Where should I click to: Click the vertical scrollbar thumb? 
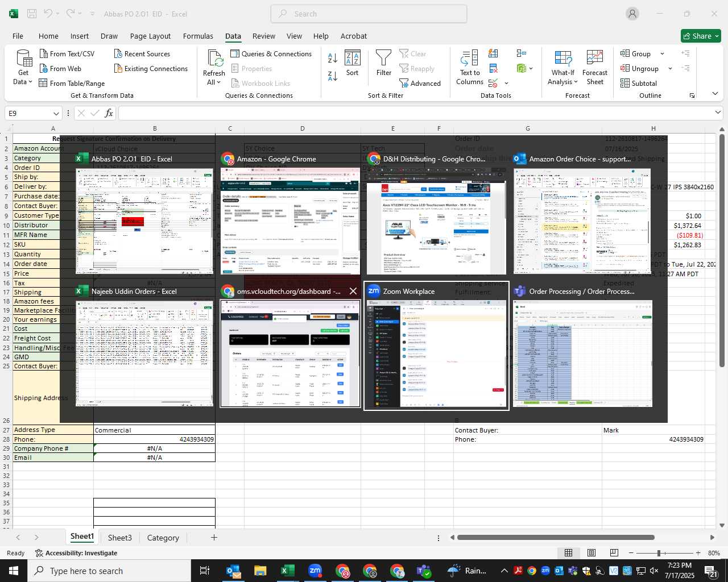pos(722,250)
